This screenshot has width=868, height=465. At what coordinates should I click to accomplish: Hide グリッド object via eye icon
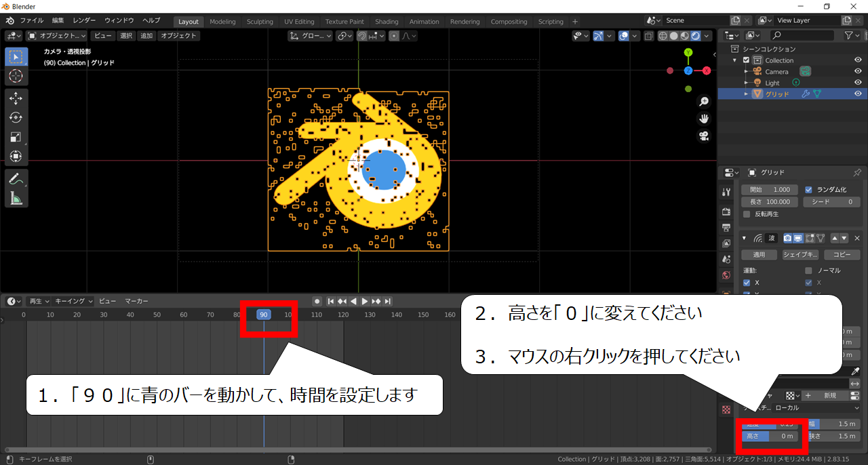coord(858,94)
